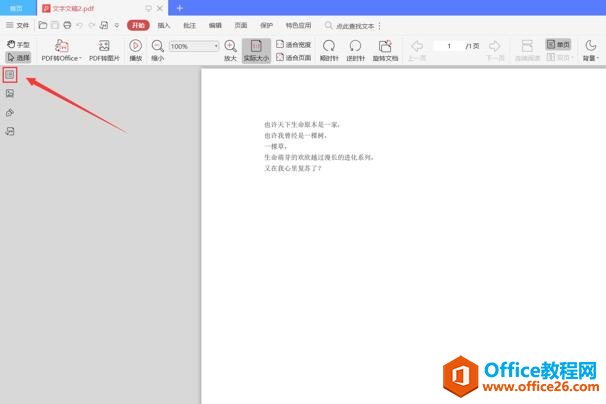Click the previous page arrow
The width and height of the screenshot is (606, 404).
(417, 46)
